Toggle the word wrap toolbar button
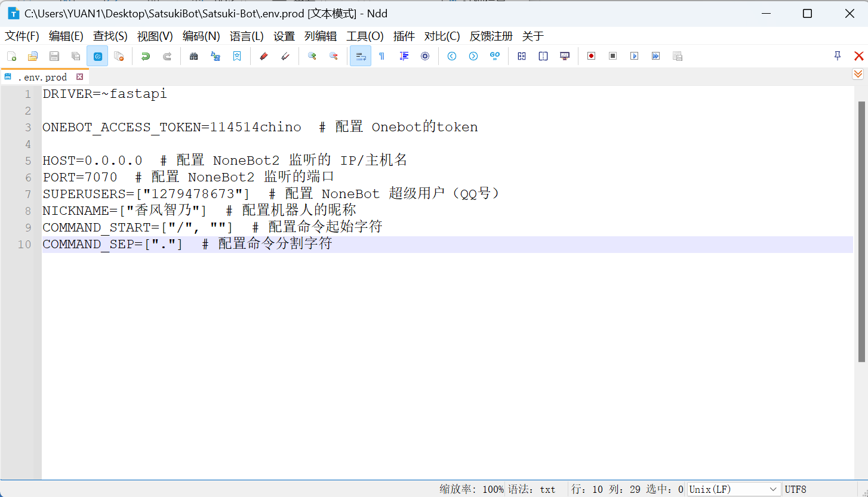 click(361, 56)
